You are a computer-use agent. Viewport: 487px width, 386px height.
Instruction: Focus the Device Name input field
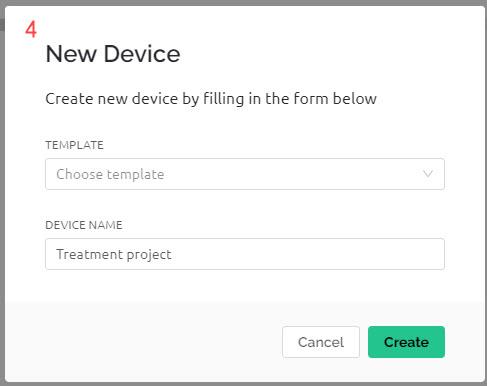click(245, 254)
